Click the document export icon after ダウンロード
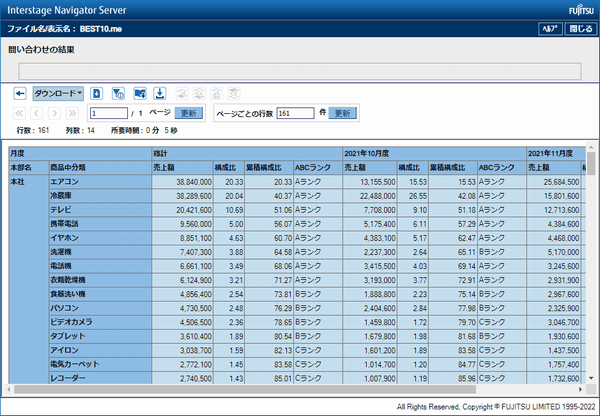The width and height of the screenshot is (600, 416). pos(96,93)
